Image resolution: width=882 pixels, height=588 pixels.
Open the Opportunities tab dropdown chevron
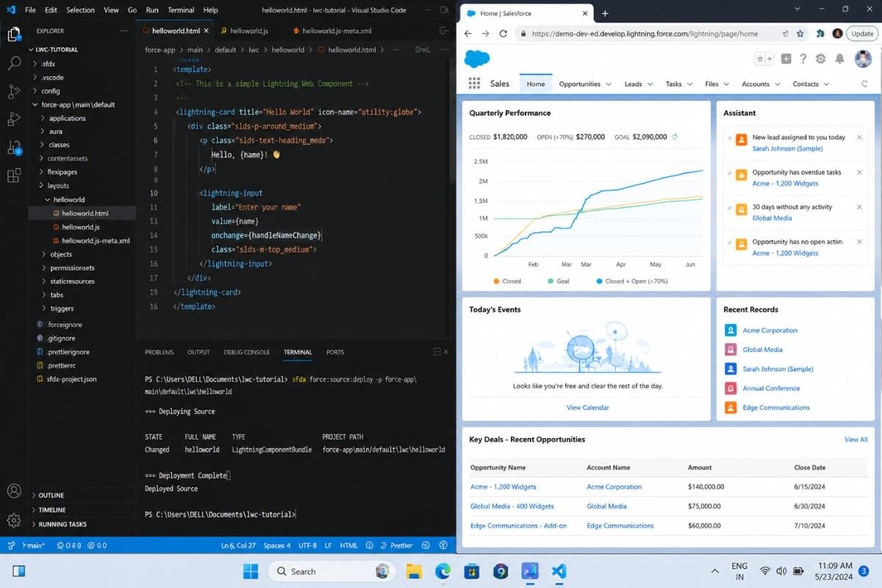coord(609,85)
